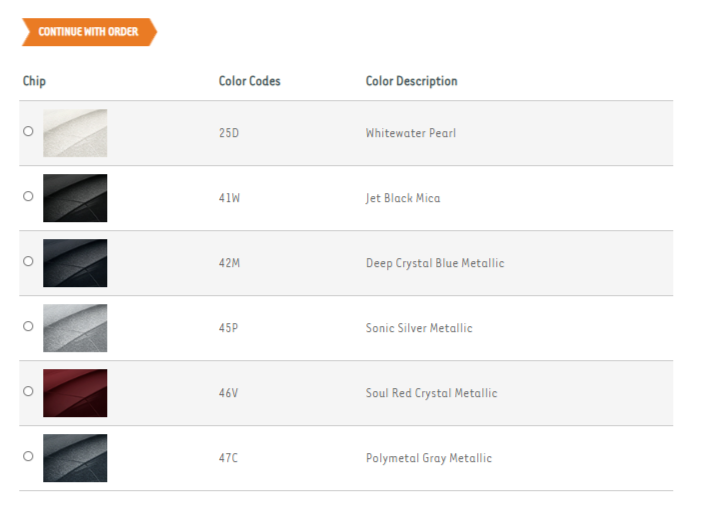Click color code 46V
Viewport: 713px width, 512px height.
pos(229,393)
